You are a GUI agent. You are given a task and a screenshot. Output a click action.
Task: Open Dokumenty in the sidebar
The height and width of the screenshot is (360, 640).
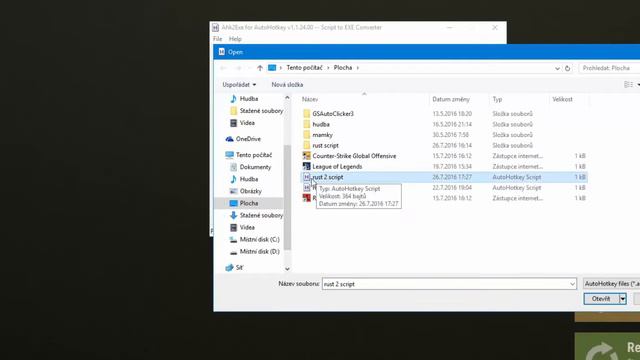[255, 167]
